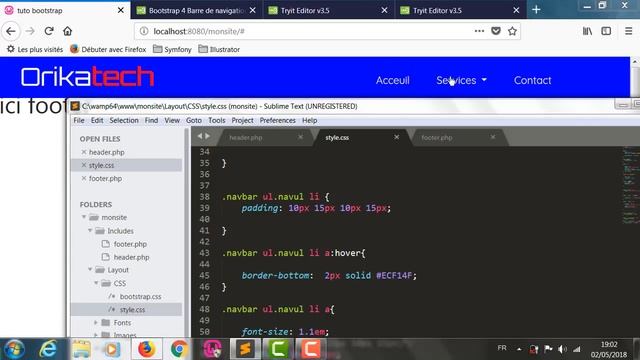Open Débuter avec Firefox bookmark
This screenshot has width=640, height=360.
click(x=108, y=49)
